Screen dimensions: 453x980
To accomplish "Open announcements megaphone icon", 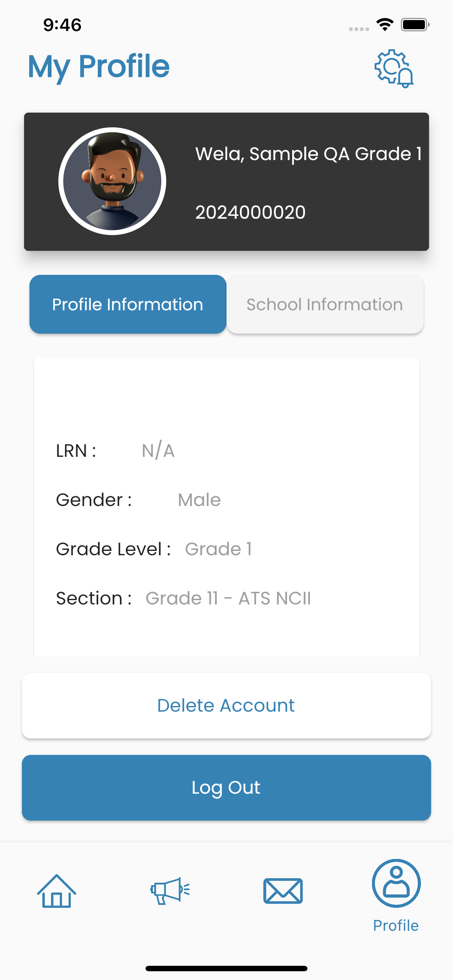I will [x=170, y=891].
